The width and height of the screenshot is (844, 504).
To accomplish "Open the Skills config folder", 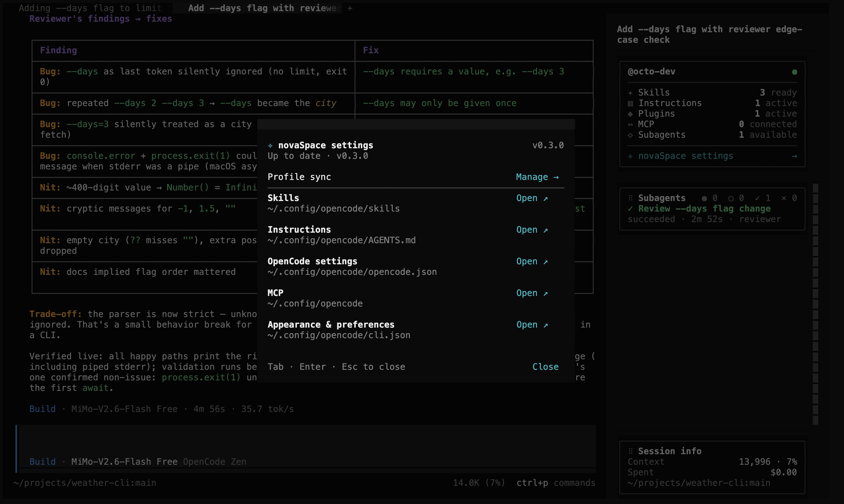I will [532, 198].
